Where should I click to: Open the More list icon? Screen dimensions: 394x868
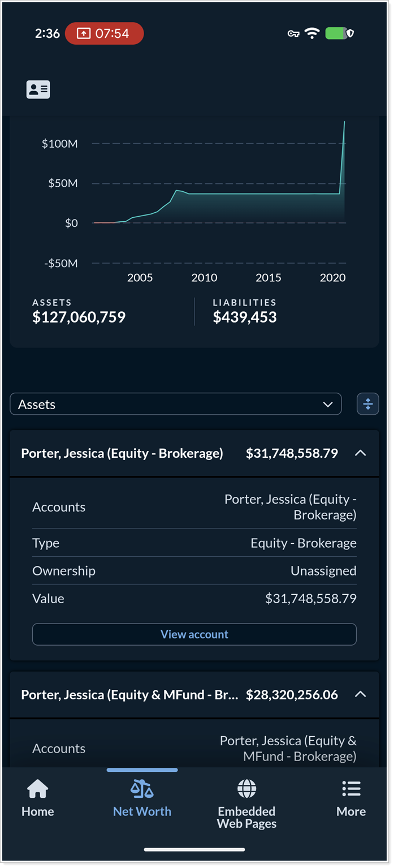[351, 788]
